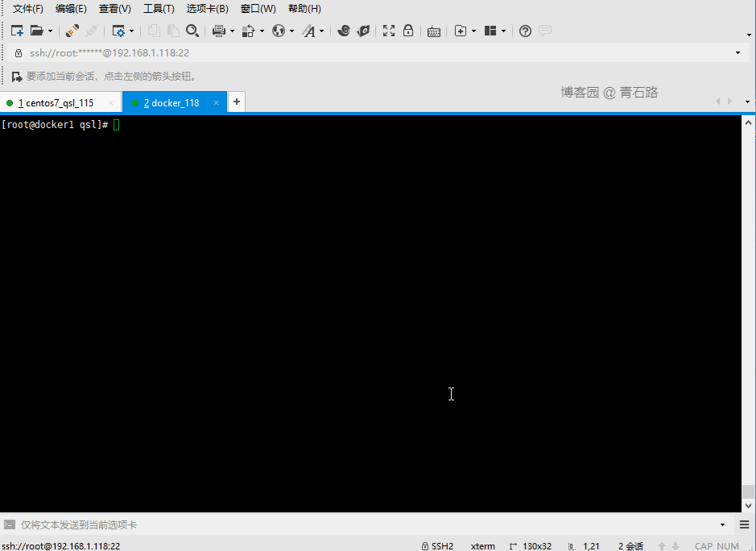The width and height of the screenshot is (756, 551).
Task: Close the docker_118 tab
Action: pyautogui.click(x=216, y=103)
